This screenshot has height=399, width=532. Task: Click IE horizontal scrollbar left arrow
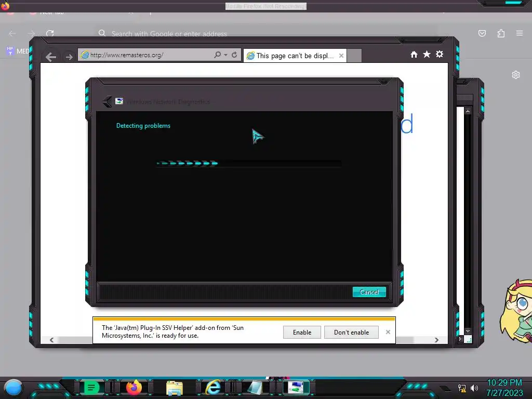tap(51, 340)
